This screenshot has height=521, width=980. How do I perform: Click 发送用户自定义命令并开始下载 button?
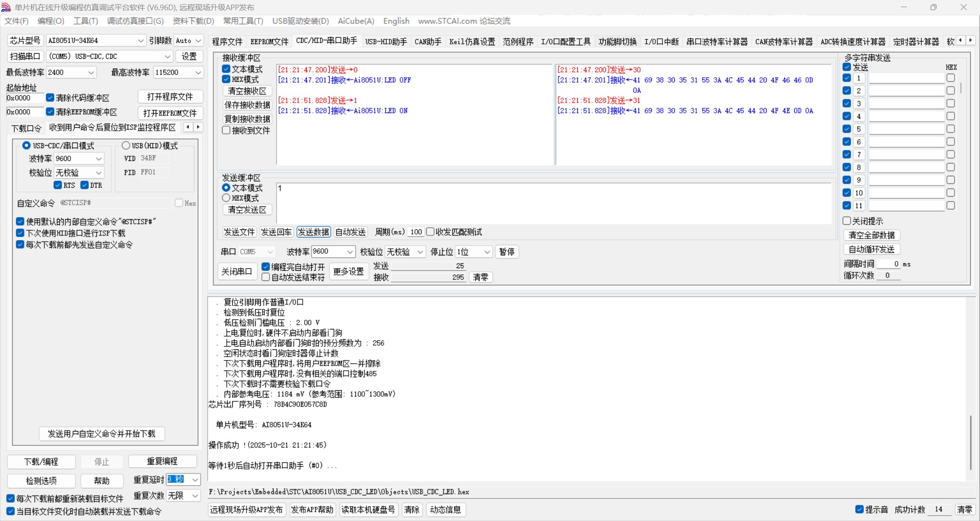102,434
